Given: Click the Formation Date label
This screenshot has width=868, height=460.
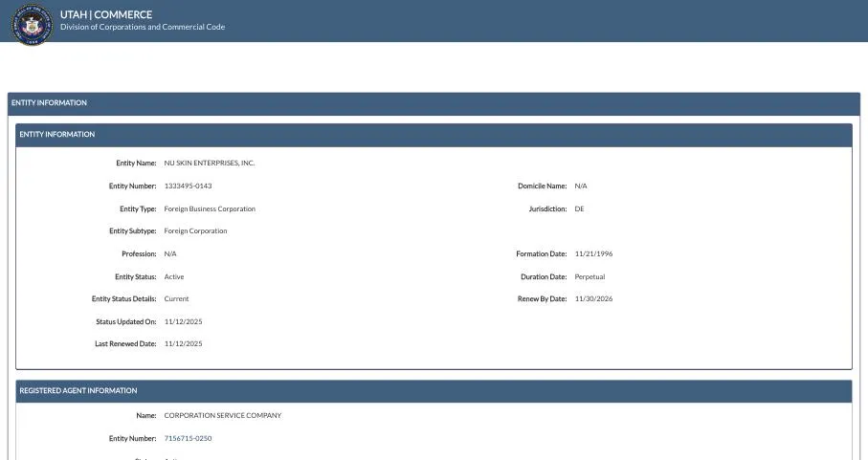Looking at the screenshot, I should point(542,254).
